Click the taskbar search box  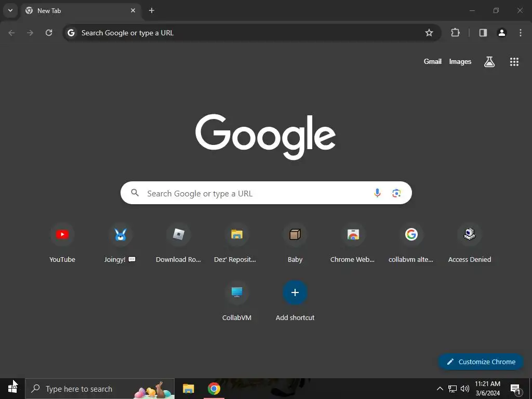point(100,389)
